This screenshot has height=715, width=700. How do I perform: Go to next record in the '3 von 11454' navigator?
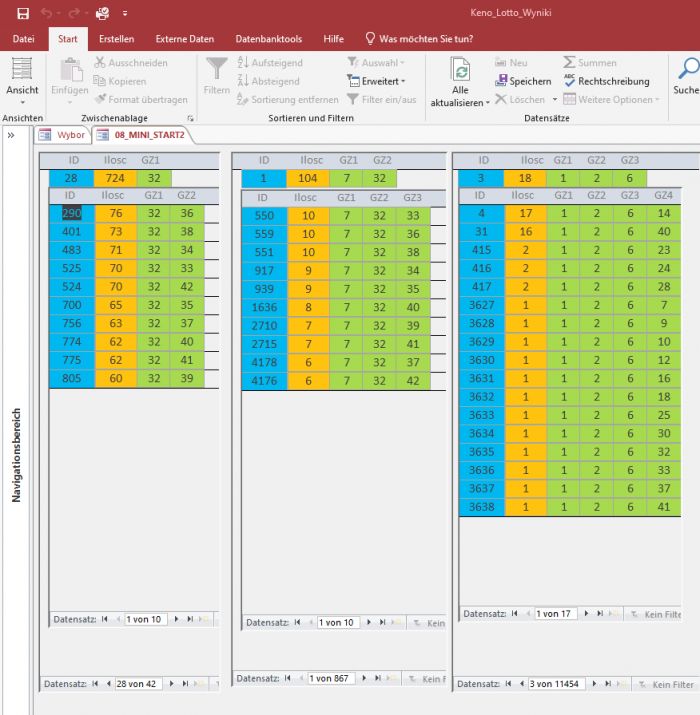click(x=594, y=684)
